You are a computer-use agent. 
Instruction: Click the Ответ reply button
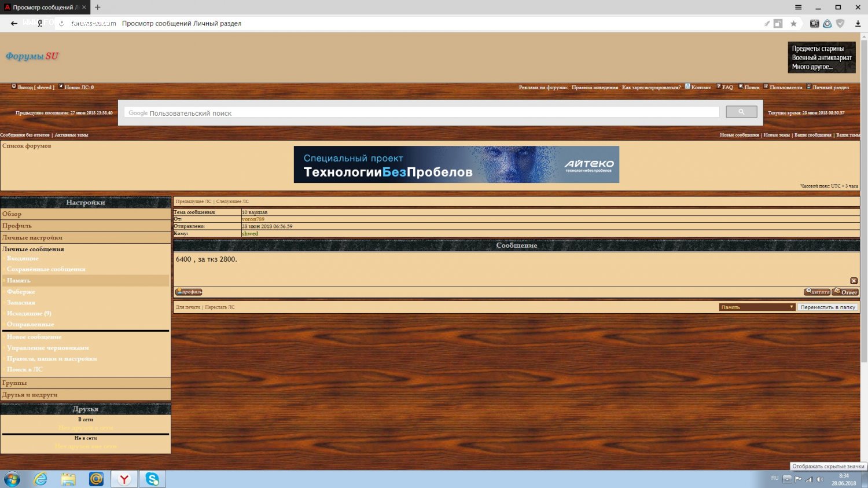(x=845, y=292)
